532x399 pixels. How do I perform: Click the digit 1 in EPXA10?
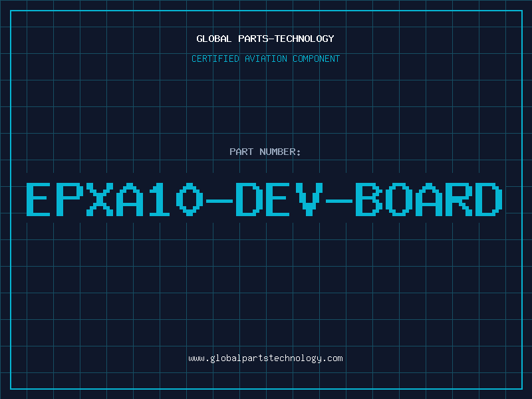pos(158,199)
